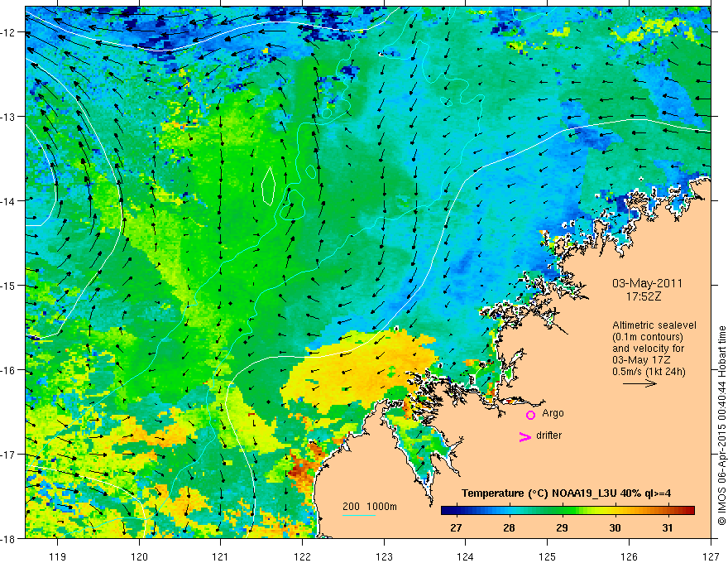Click longitude axis label 119
Viewport: 728px width, 563px height.
coord(58,556)
